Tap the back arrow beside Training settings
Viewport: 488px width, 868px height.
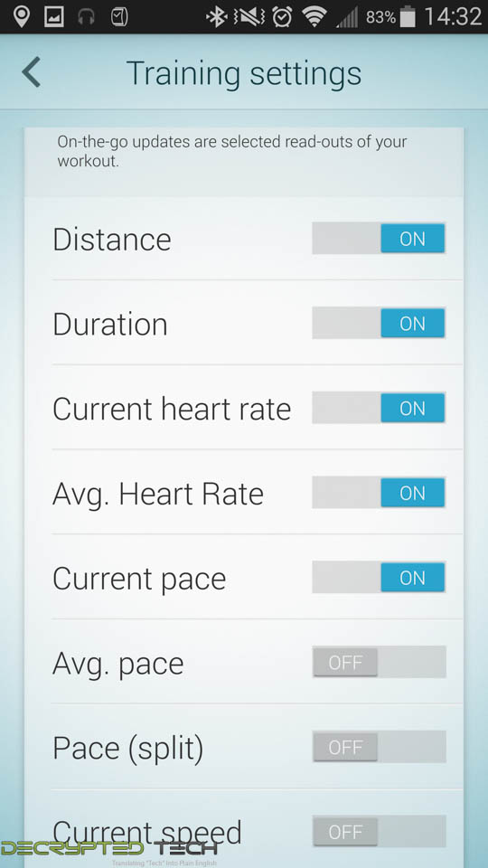click(x=32, y=72)
